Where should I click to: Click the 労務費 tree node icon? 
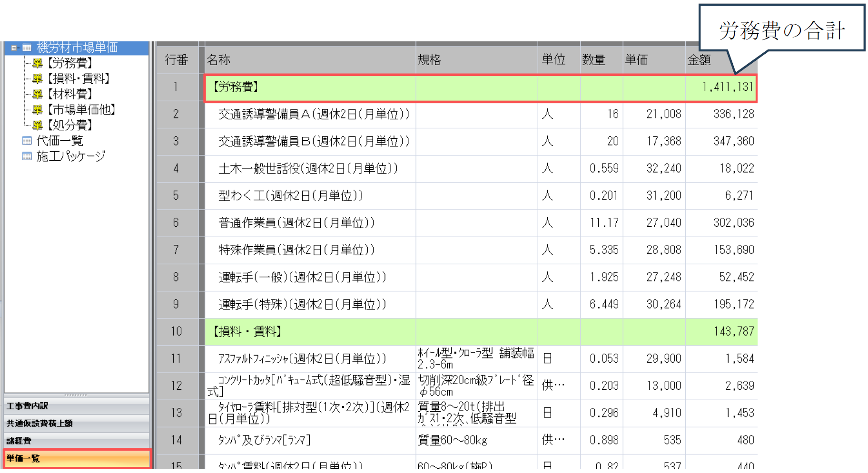37,63
